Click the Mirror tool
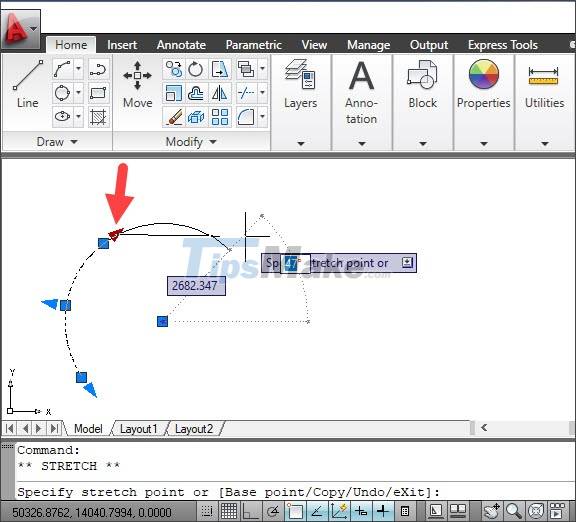 220,93
